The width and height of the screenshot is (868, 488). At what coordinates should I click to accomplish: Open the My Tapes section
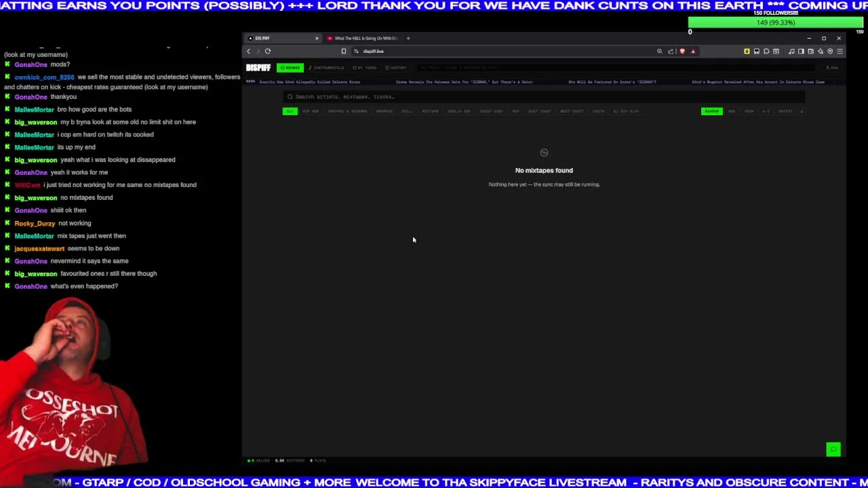tap(365, 68)
